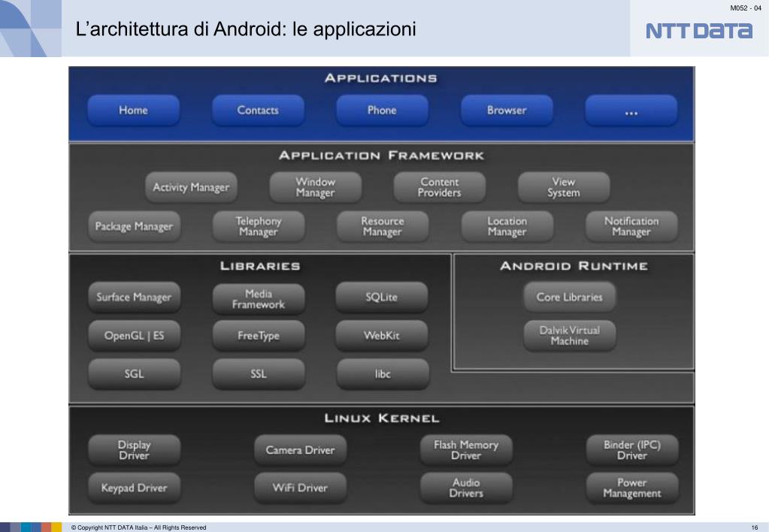The height and width of the screenshot is (532, 769).
Task: Select the OpenGL | ES block
Action: [x=134, y=336]
